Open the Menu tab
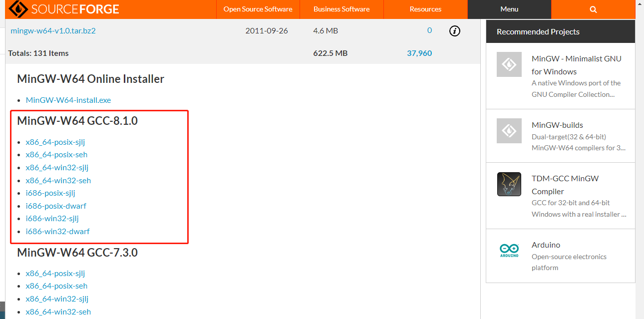This screenshot has height=319, width=644. coord(509,9)
